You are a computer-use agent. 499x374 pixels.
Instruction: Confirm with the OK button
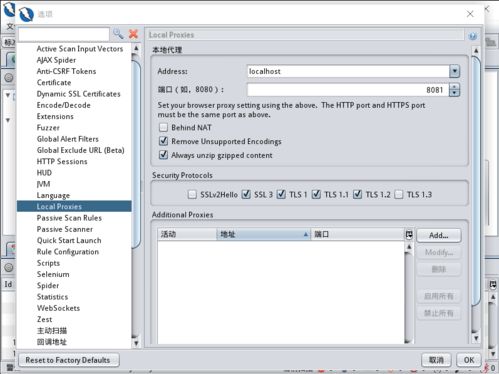[469, 360]
